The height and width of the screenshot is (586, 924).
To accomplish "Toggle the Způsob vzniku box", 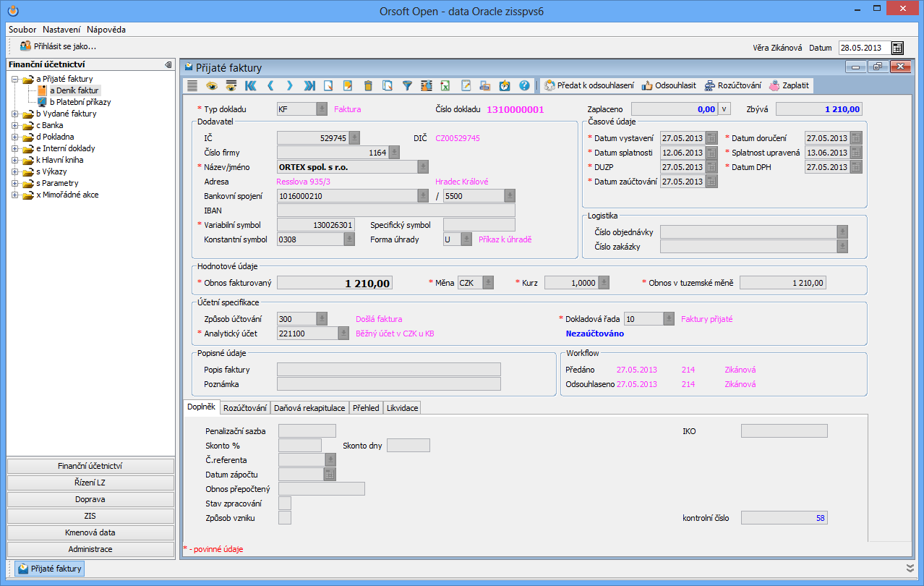I will tap(285, 518).
